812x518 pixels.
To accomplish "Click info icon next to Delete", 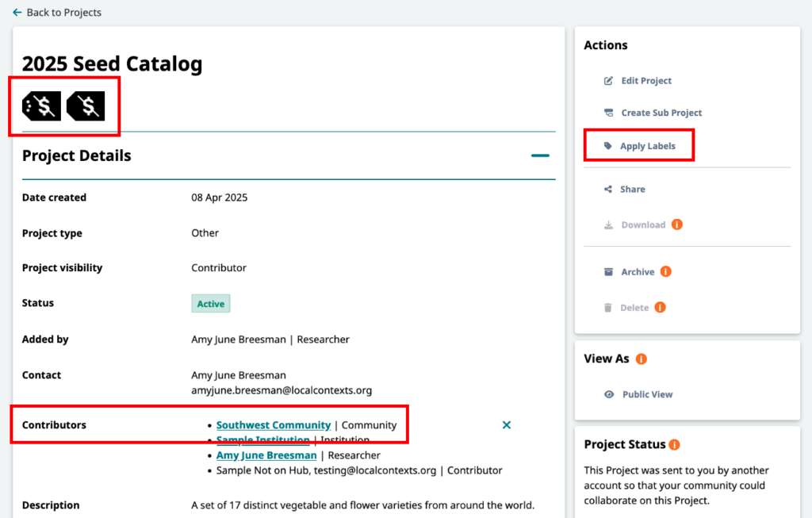I will point(660,307).
